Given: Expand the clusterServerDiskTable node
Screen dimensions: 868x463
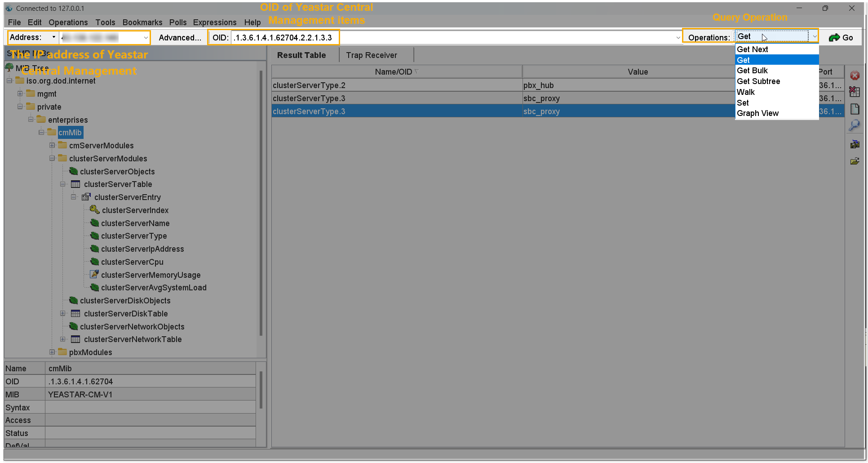Looking at the screenshot, I should (x=63, y=314).
